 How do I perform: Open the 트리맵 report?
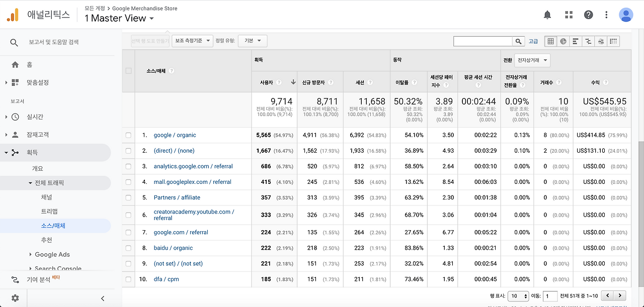tap(49, 212)
